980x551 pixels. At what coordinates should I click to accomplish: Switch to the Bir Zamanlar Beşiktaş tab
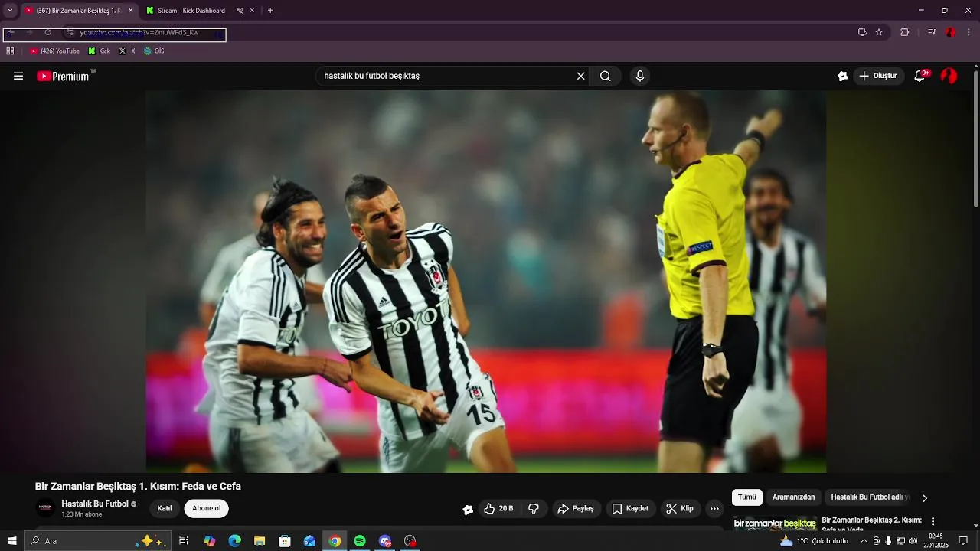[x=78, y=11]
